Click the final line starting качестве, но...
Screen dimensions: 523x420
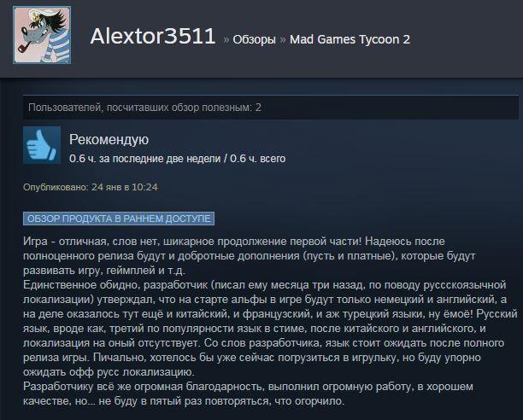click(x=184, y=401)
